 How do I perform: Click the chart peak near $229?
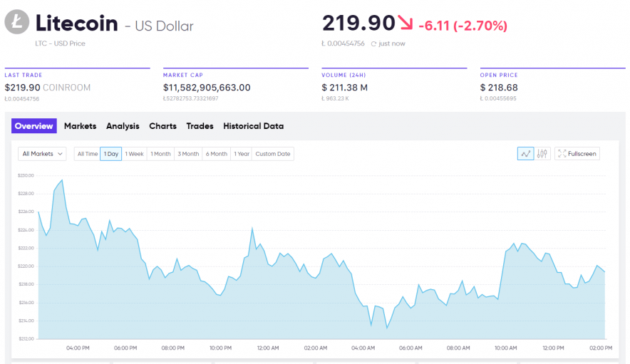(x=62, y=180)
